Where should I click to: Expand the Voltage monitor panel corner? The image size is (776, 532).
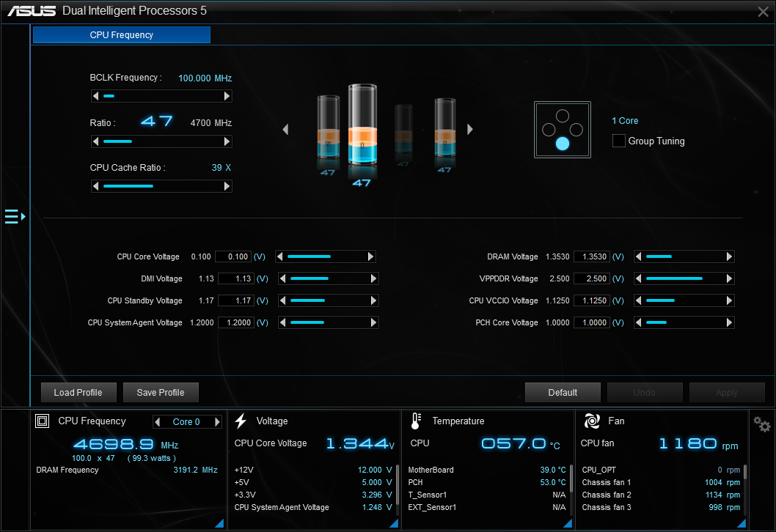pyautogui.click(x=395, y=523)
